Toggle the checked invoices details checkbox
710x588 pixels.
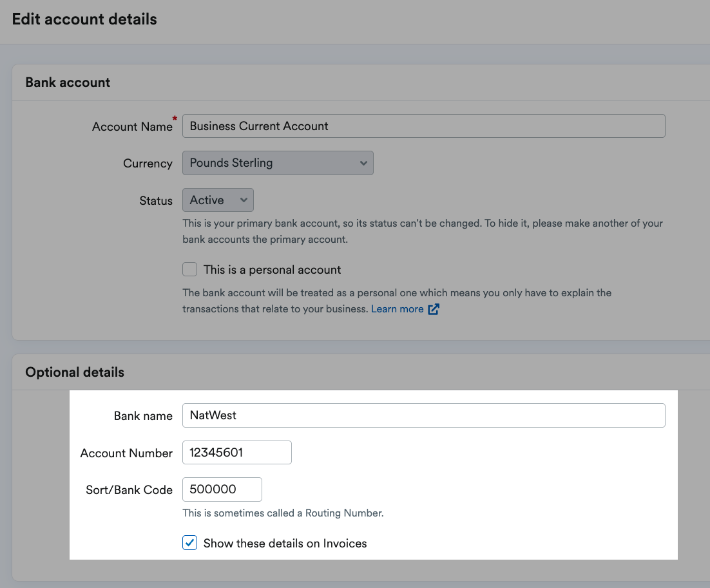pos(189,543)
